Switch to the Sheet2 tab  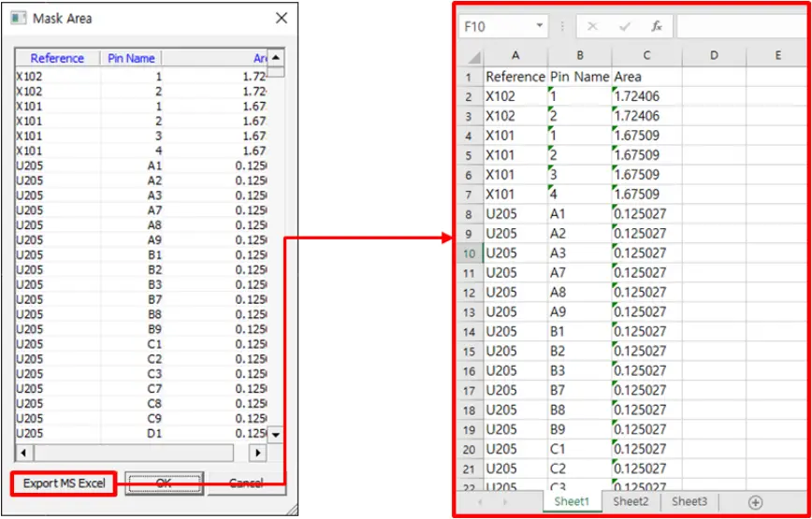[x=631, y=501]
